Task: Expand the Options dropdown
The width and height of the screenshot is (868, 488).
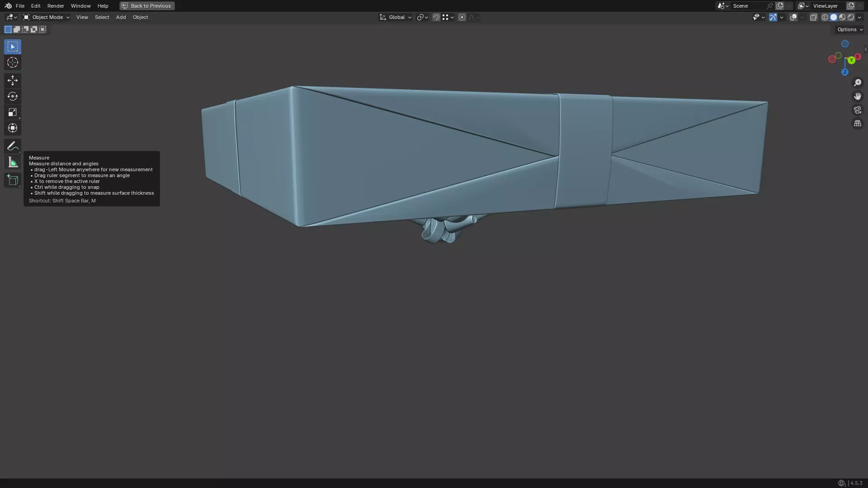Action: [x=849, y=29]
